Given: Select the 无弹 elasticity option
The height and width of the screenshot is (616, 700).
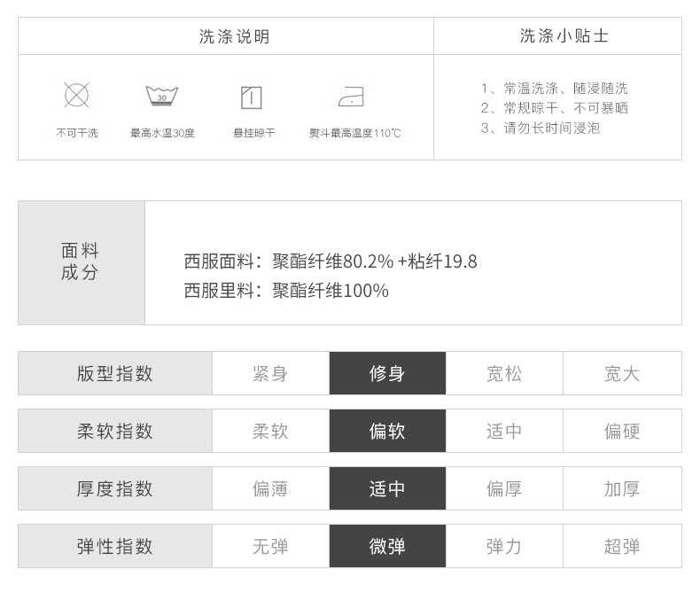Looking at the screenshot, I should pyautogui.click(x=270, y=546).
